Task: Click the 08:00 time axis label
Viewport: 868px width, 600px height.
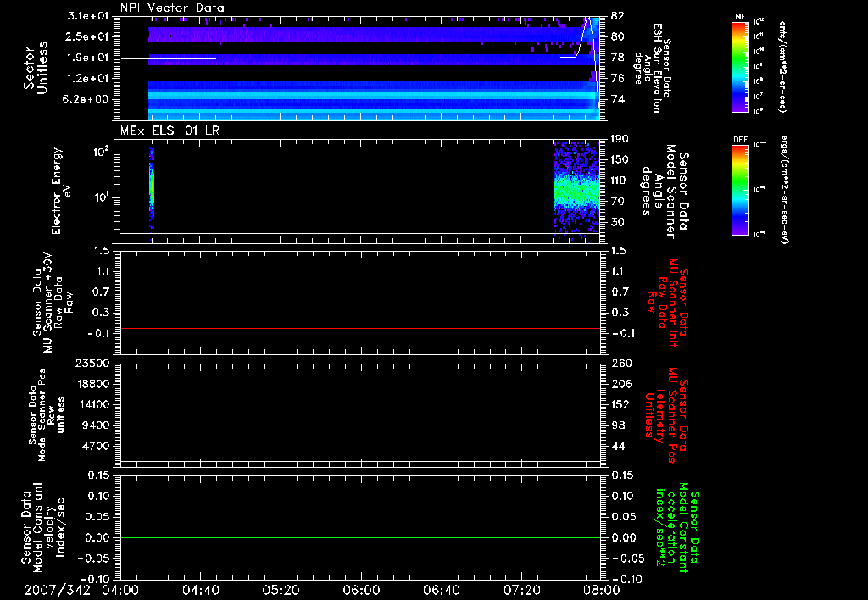Action: [602, 590]
